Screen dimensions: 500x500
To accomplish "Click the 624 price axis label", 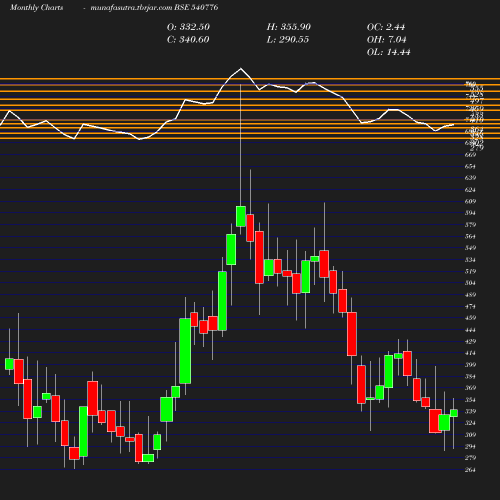I will 470,190.
